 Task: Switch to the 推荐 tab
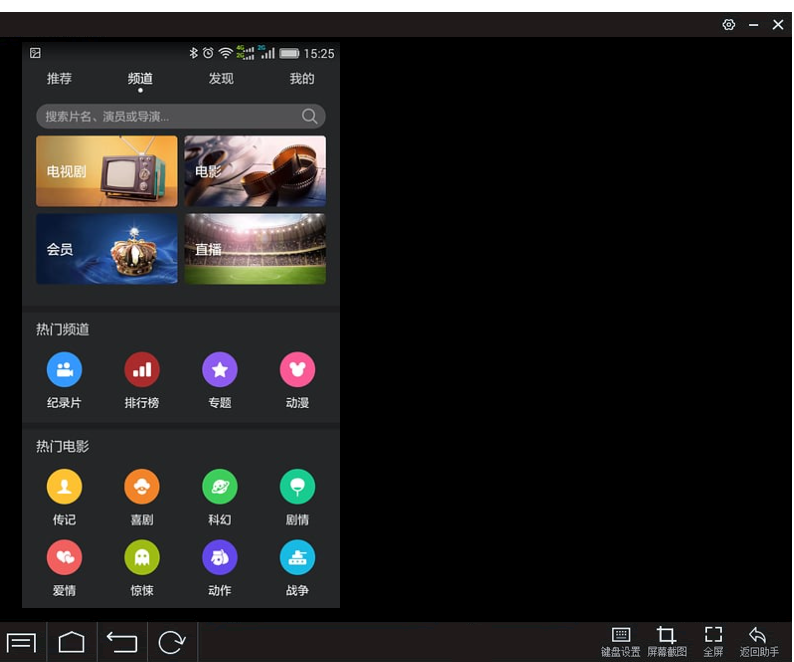pos(59,79)
